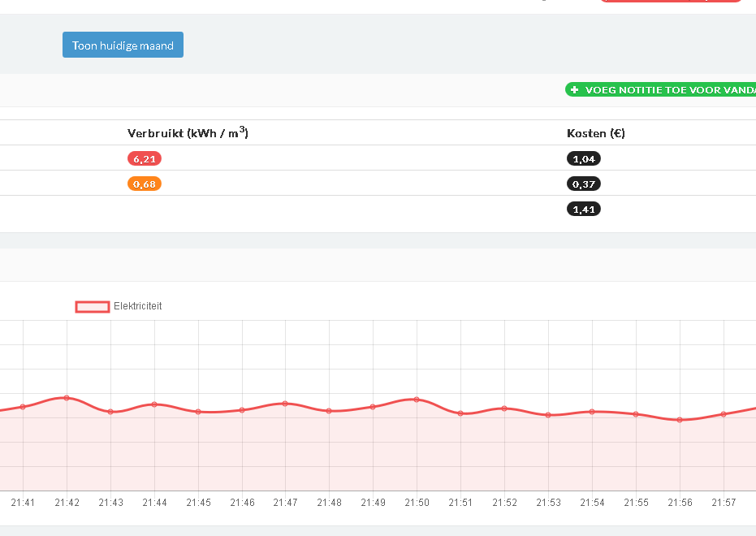Click the 21:57 axis label
This screenshot has width=756, height=536.
pos(724,502)
